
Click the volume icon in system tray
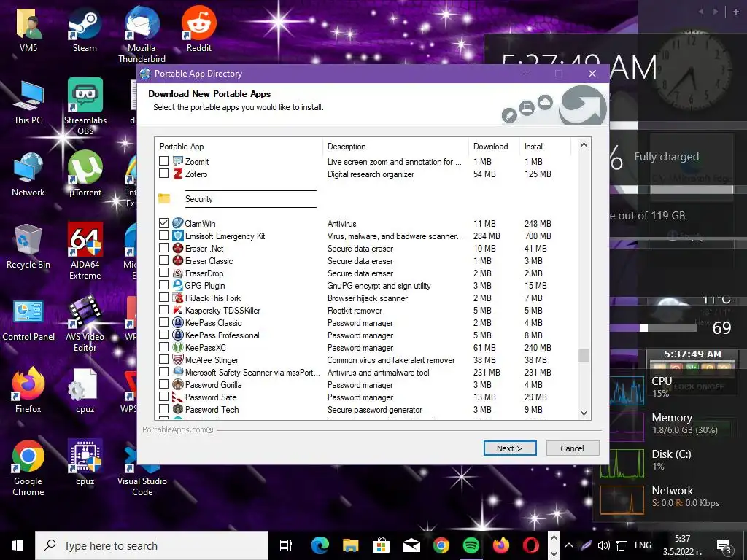coord(603,545)
